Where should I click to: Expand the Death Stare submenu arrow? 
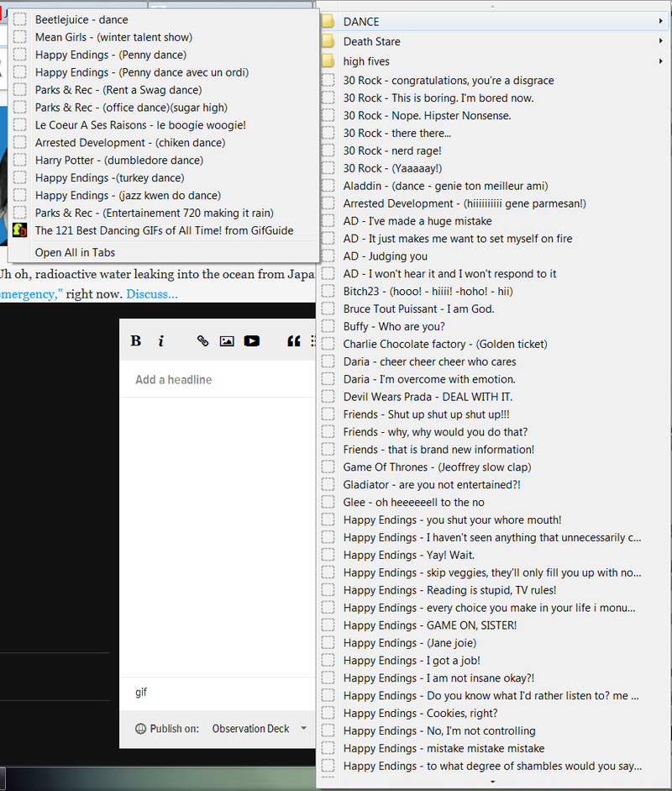pyautogui.click(x=660, y=41)
